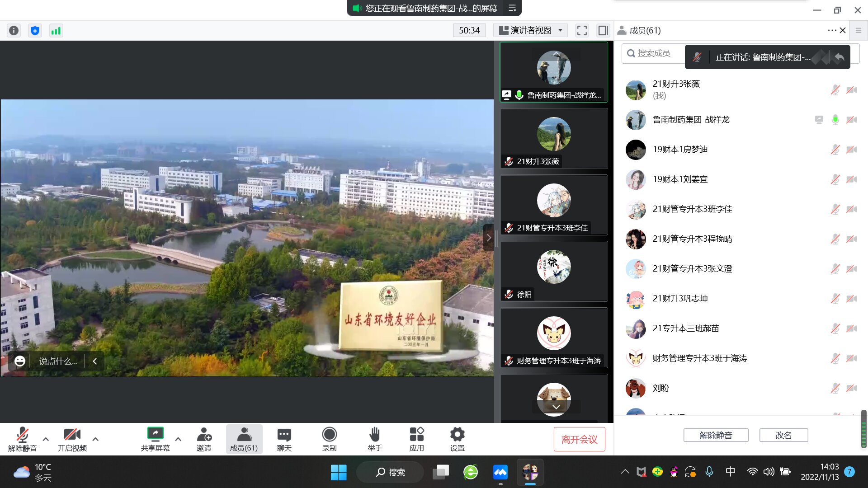Open the 演讲者视图 view dropdown
The height and width of the screenshot is (488, 868).
pyautogui.click(x=531, y=30)
